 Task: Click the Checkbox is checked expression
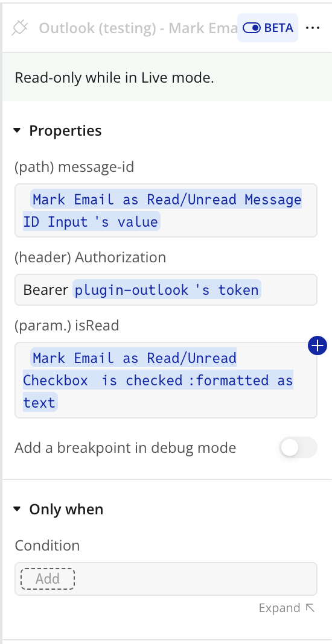point(158,380)
